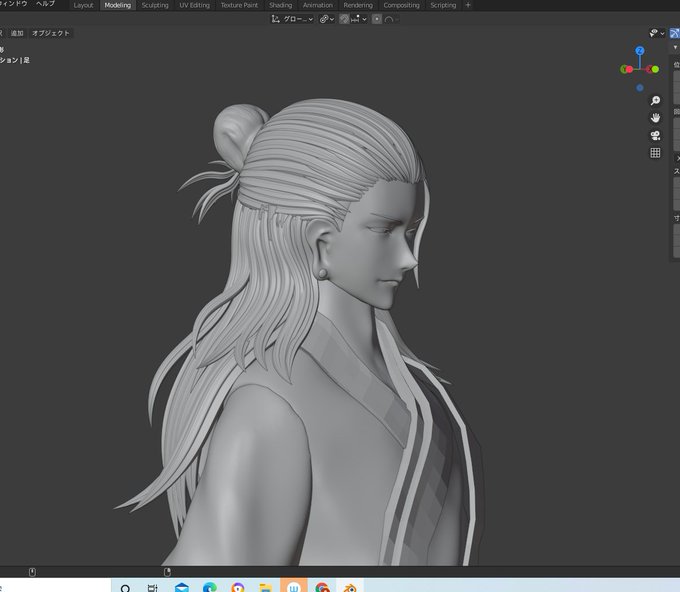Open the 追加 (Add) menu
This screenshot has width=680, height=592.
click(x=17, y=33)
